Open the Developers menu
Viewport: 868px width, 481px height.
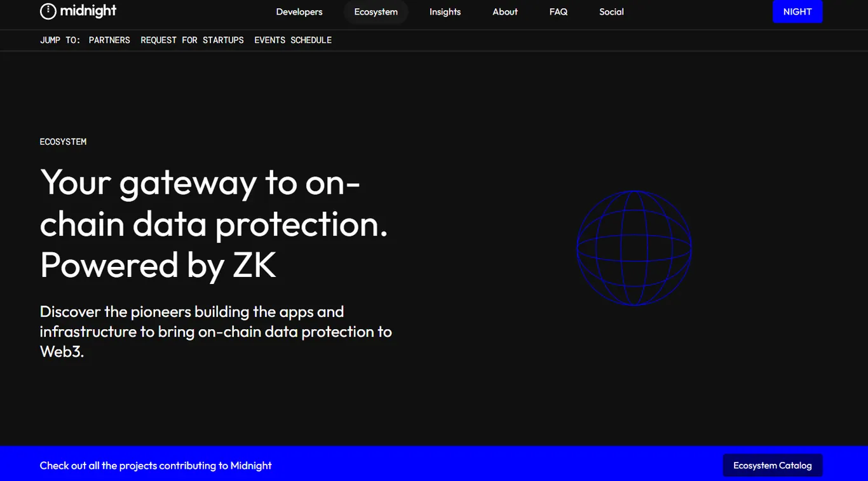(299, 12)
